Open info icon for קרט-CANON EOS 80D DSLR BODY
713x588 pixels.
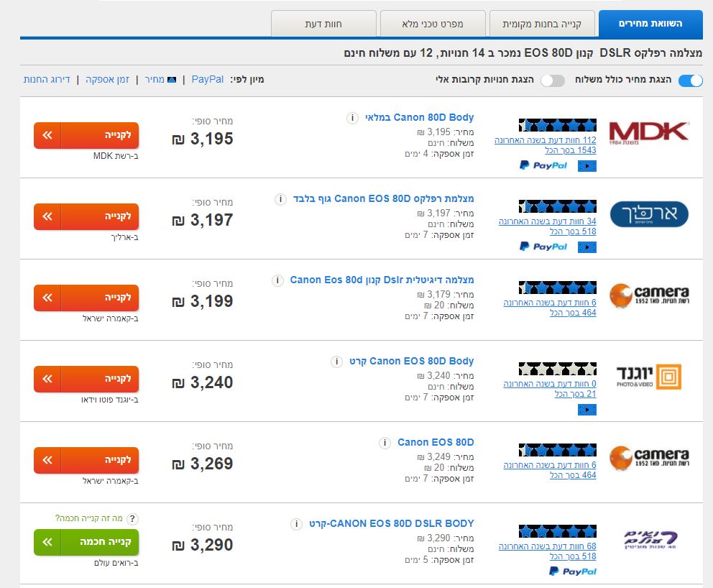(296, 524)
